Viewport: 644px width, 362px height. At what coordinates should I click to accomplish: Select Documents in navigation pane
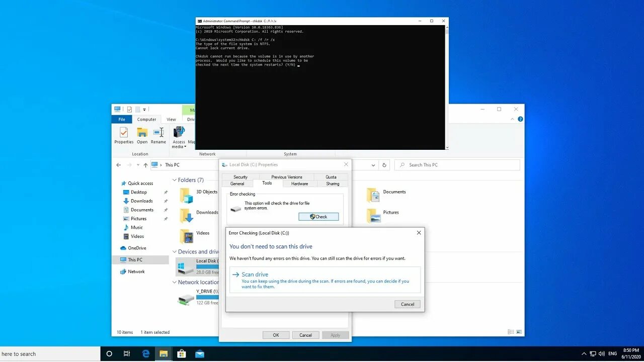coord(142,210)
